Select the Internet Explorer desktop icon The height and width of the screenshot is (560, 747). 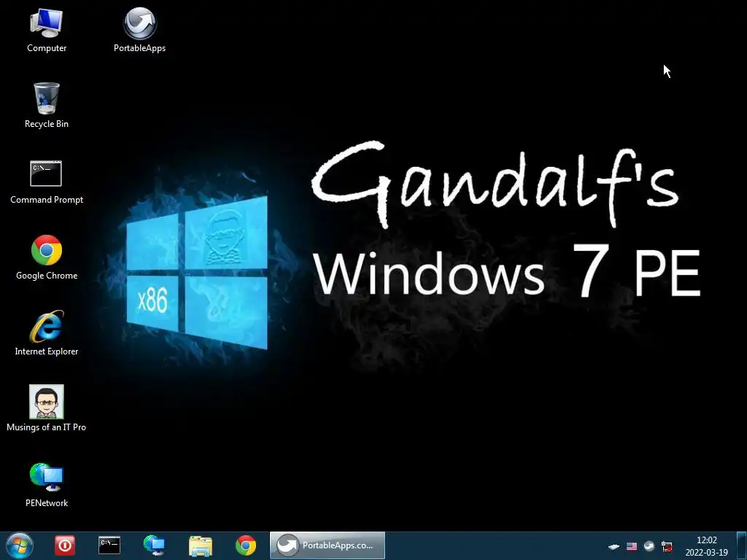click(46, 332)
